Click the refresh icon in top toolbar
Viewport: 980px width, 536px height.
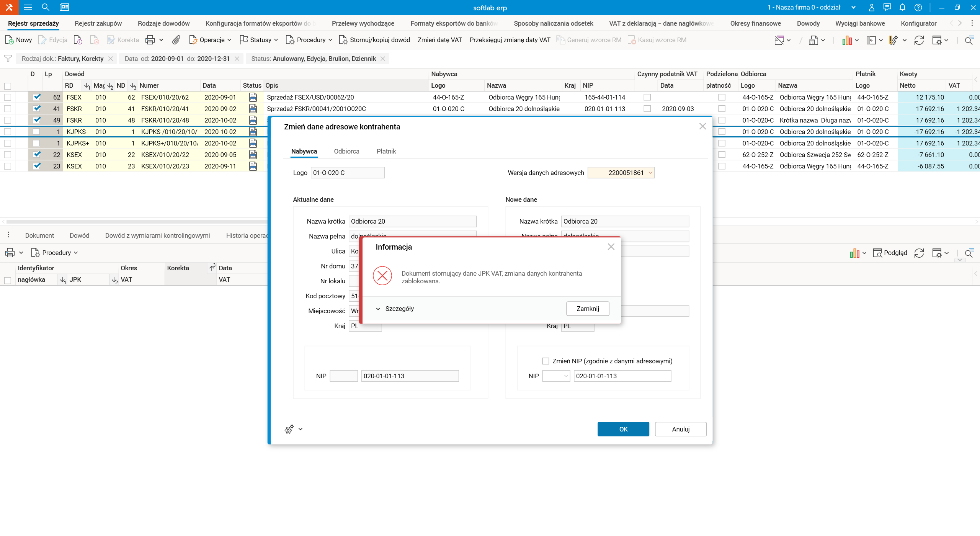click(x=919, y=40)
